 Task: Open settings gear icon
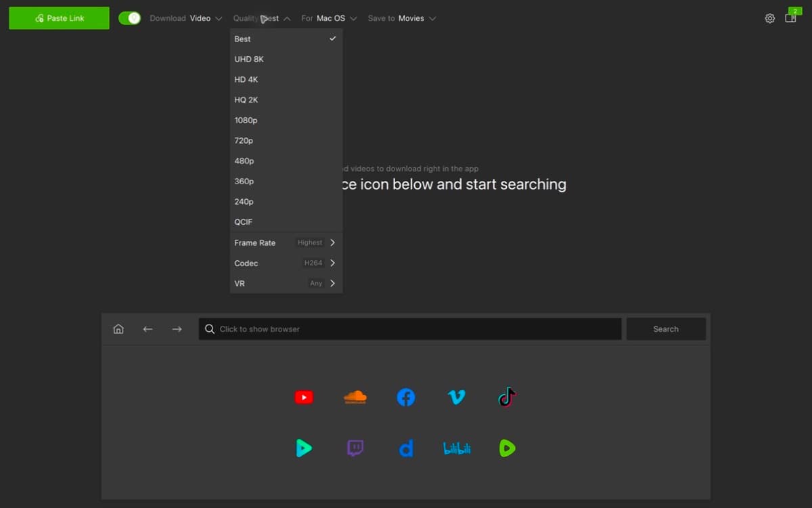point(770,18)
